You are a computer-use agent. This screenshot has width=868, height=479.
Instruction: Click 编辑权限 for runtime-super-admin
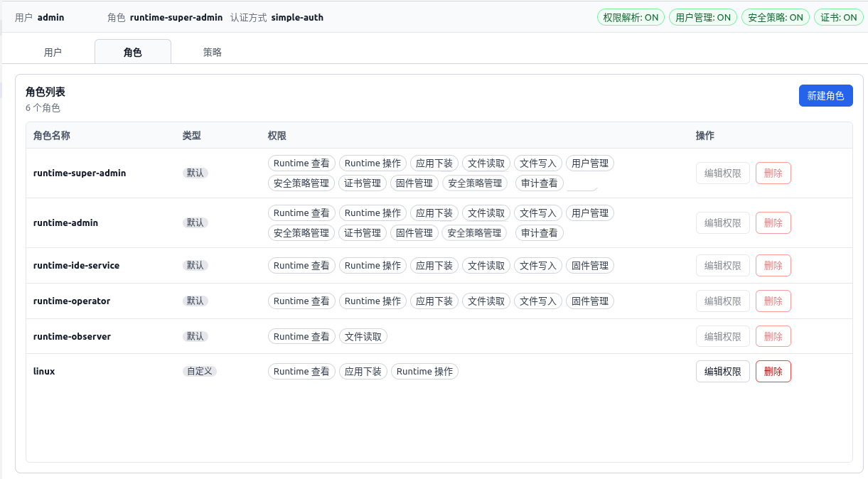tap(722, 173)
